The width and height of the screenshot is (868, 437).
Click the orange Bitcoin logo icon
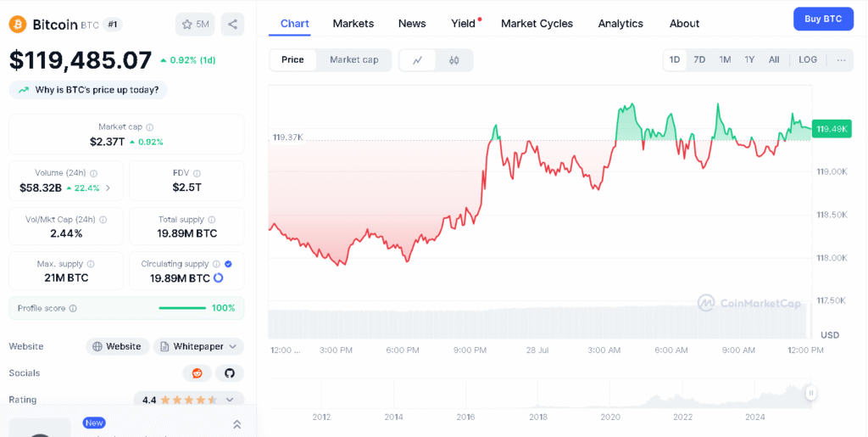click(18, 25)
